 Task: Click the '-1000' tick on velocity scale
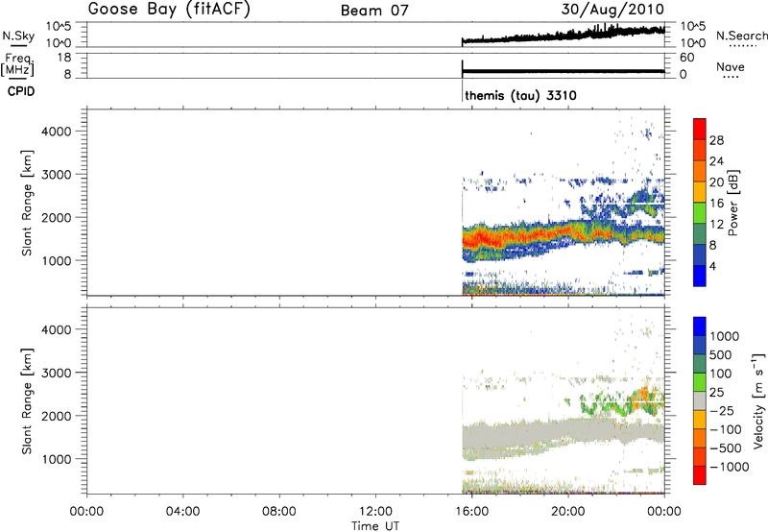coord(729,467)
